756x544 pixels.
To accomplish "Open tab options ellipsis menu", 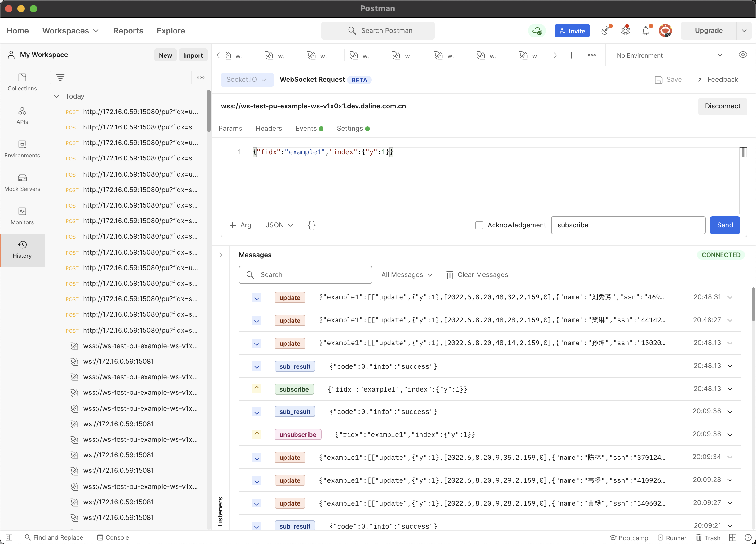I will click(592, 55).
